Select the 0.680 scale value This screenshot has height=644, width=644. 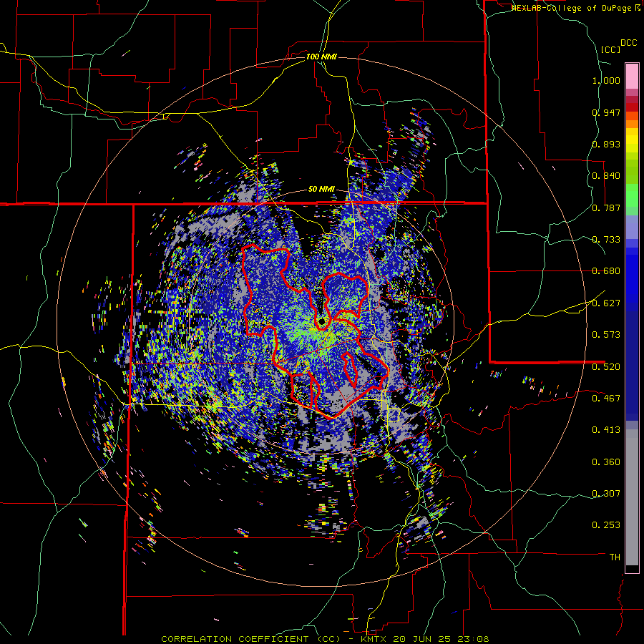606,271
